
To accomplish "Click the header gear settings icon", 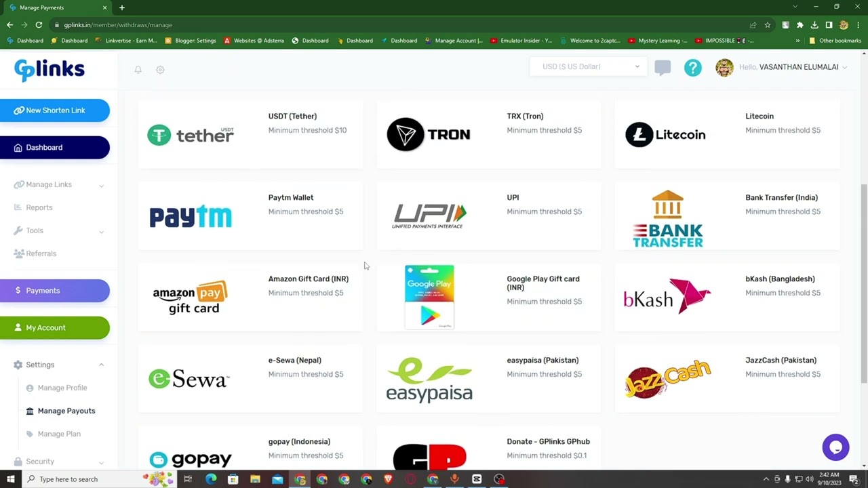I will click(160, 70).
